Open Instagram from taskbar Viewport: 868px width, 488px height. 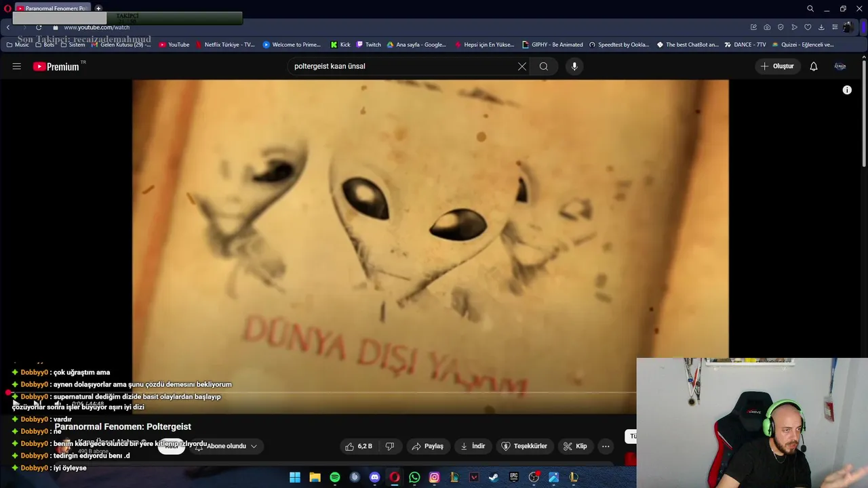tap(434, 477)
